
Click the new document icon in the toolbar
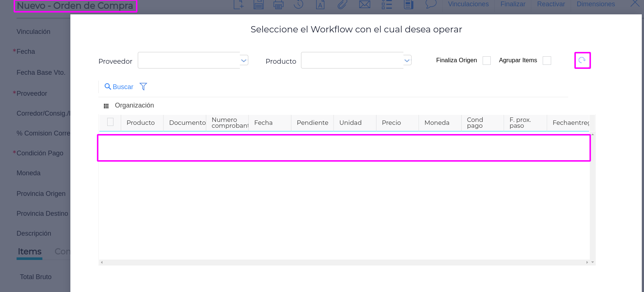coord(238,4)
